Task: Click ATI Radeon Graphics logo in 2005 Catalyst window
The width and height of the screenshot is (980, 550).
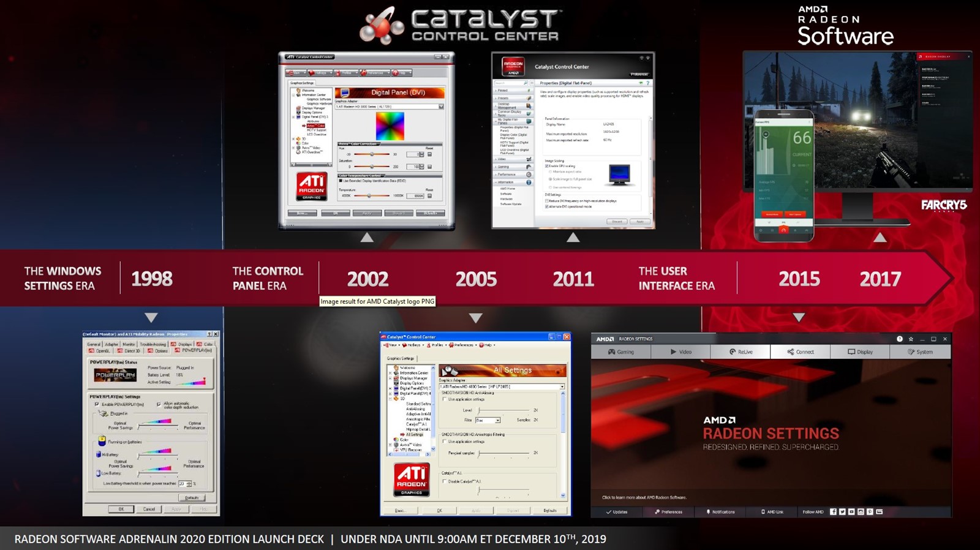Action: pyautogui.click(x=411, y=479)
